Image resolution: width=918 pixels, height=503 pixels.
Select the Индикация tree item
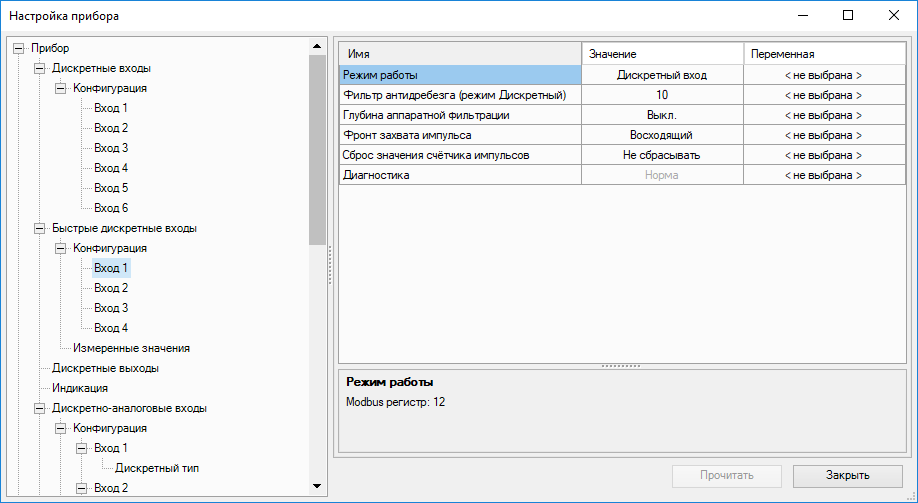point(79,388)
